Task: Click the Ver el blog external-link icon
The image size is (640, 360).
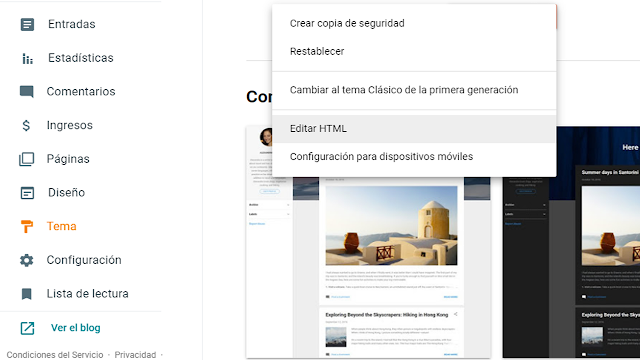Action: pos(27,328)
